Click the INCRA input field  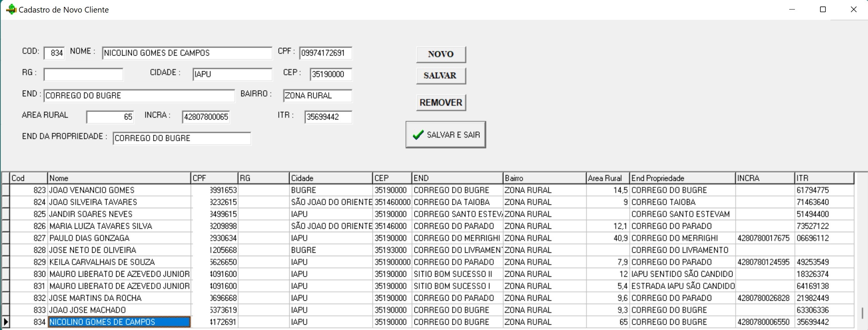(205, 117)
